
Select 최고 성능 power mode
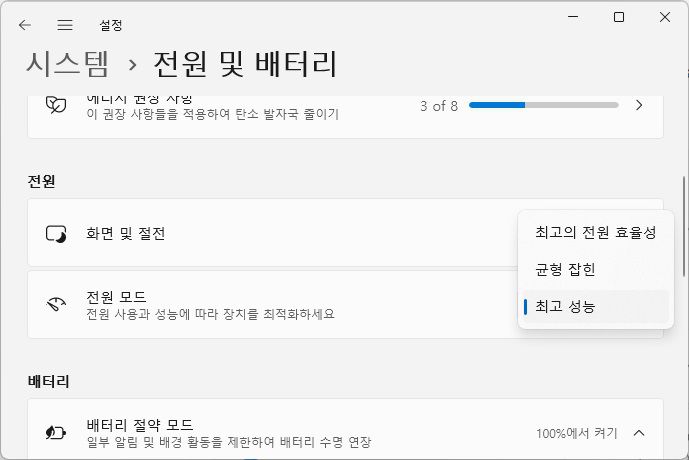[x=595, y=306]
